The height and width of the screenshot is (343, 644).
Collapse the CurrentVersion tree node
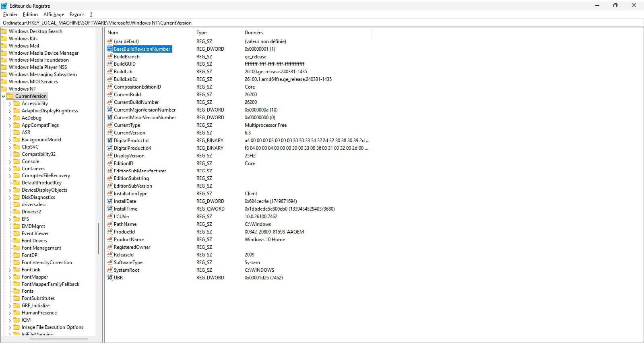click(3, 96)
